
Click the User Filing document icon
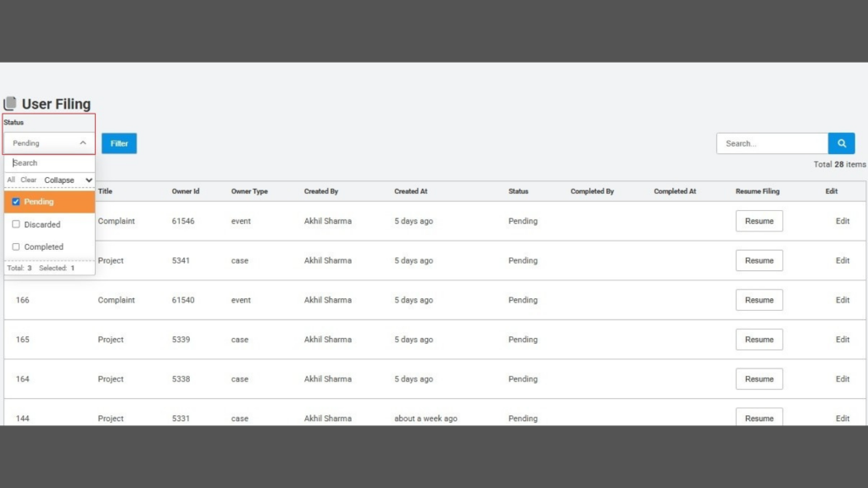(10, 103)
